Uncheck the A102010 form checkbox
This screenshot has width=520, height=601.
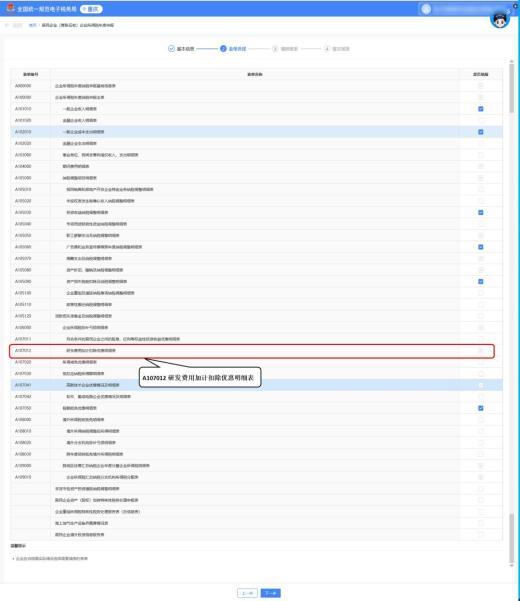point(481,132)
